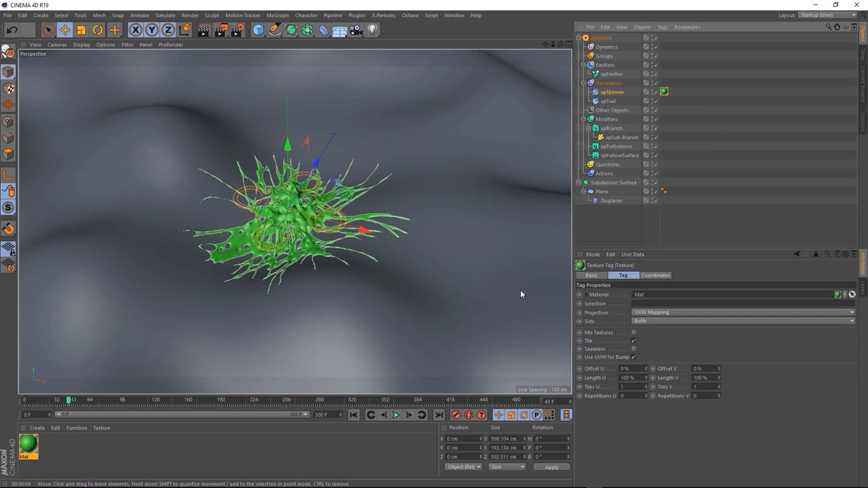Enable the Seamless checkbox
The image size is (868, 488).
[x=634, y=349]
